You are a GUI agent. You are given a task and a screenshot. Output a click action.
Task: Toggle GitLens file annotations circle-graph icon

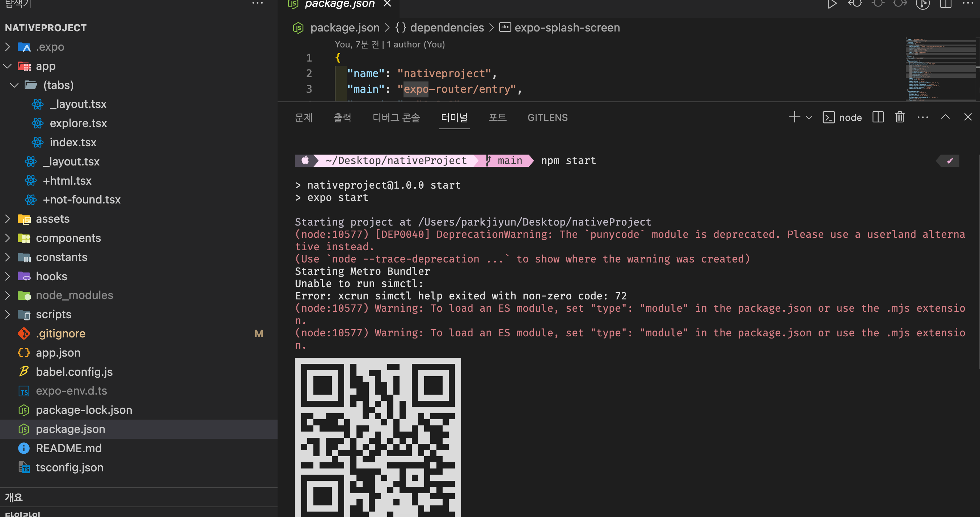click(922, 4)
